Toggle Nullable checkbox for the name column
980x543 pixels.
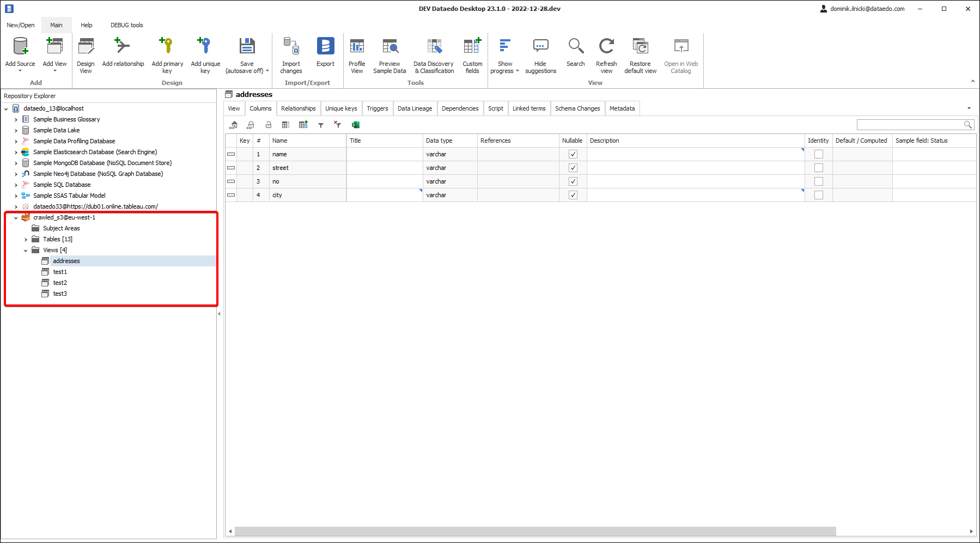(x=573, y=154)
